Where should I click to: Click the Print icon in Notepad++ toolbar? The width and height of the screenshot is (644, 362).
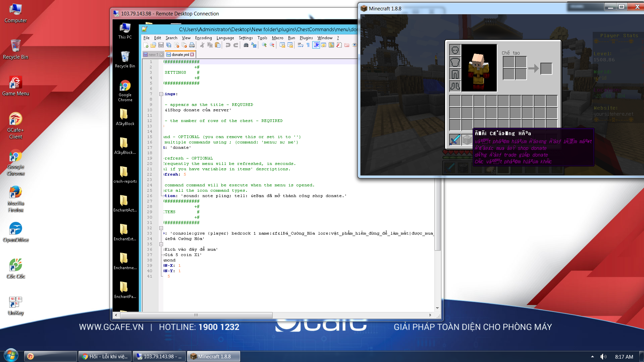point(192,45)
